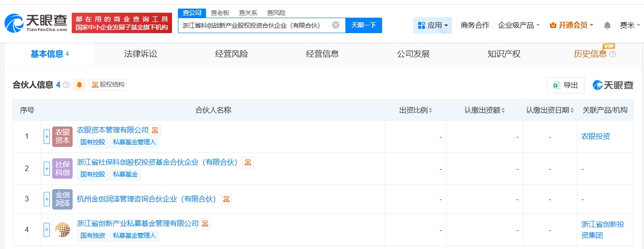Open the 应用 dropdown menu

tap(433, 25)
